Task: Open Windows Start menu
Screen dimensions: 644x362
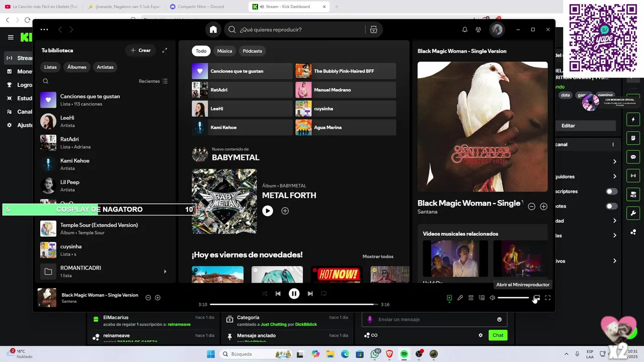Action: (x=210, y=354)
